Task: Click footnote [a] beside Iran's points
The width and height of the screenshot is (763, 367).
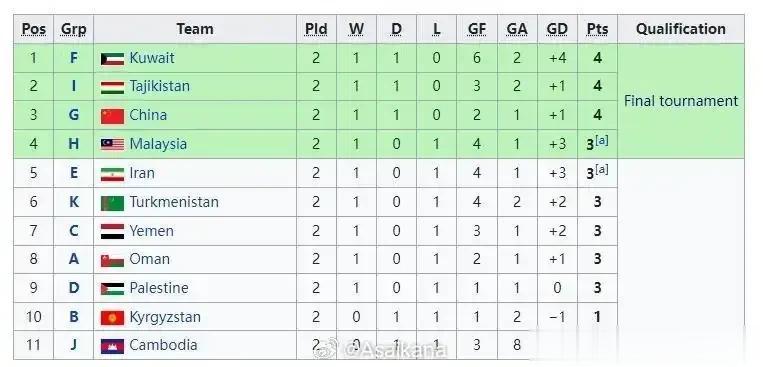Action: 602,170
